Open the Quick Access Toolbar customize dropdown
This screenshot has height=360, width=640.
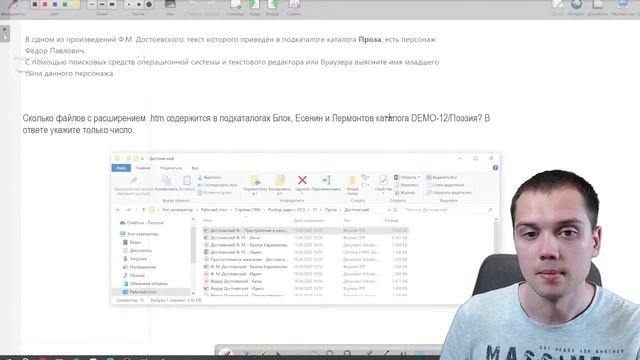click(142, 158)
